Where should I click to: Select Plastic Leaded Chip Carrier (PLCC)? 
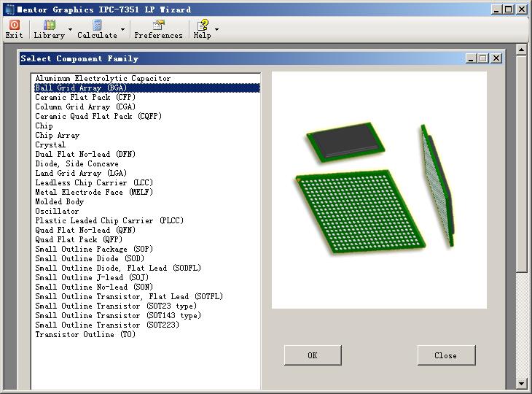coord(147,221)
